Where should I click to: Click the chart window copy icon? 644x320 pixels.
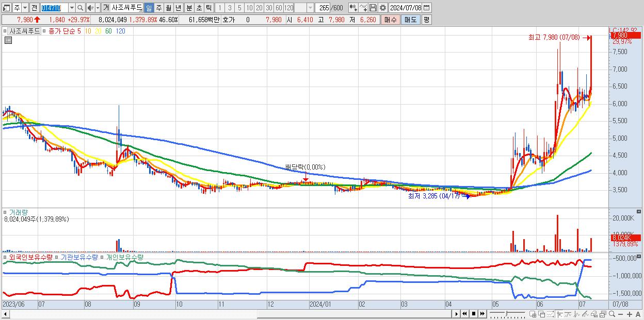point(603,314)
